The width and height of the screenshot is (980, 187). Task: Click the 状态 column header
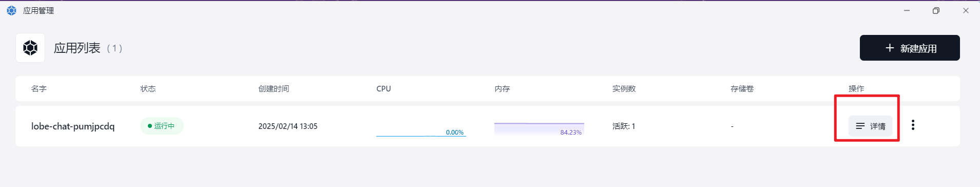[x=148, y=88]
